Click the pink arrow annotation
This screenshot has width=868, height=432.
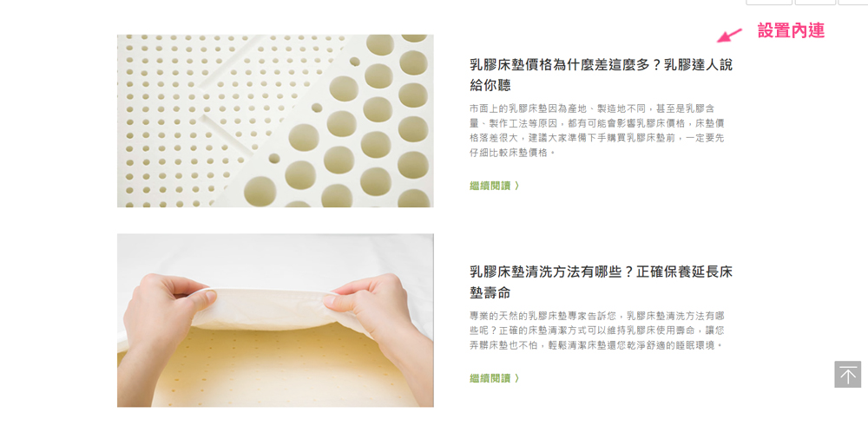tap(730, 36)
